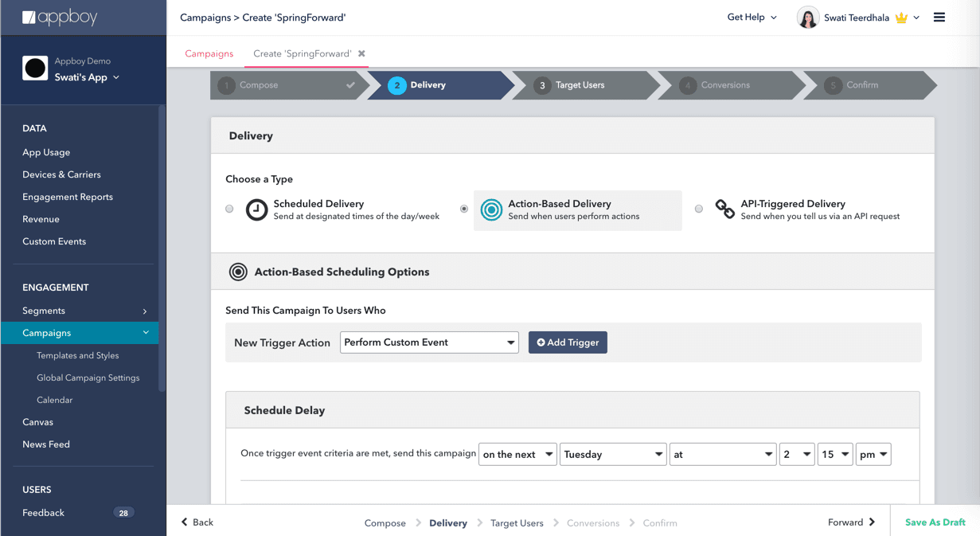
Task: Click the Scheduled Delivery clock icon
Action: click(256, 209)
